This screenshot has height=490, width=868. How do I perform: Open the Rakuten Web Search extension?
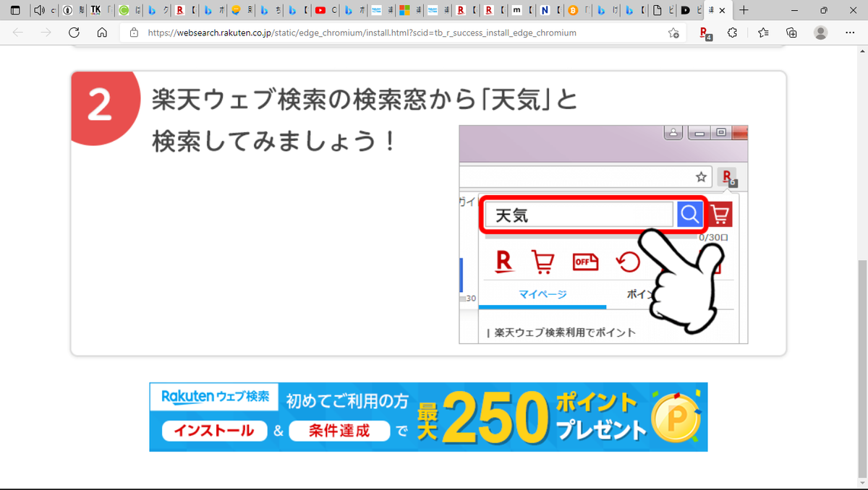705,33
